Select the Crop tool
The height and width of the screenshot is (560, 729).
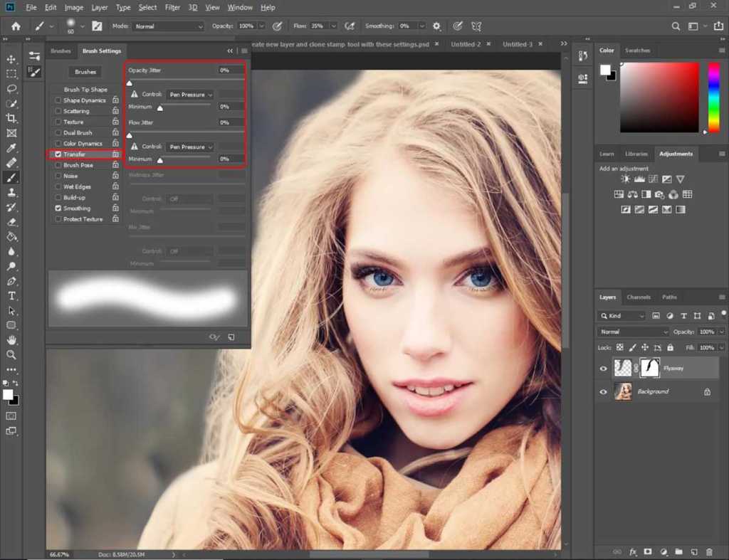(11, 118)
